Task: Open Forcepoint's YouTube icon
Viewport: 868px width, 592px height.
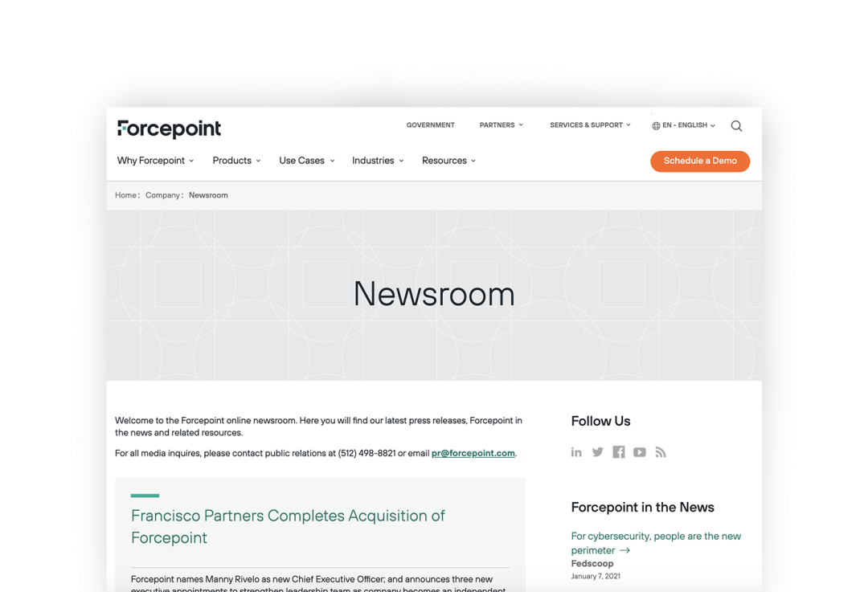Action: point(640,452)
